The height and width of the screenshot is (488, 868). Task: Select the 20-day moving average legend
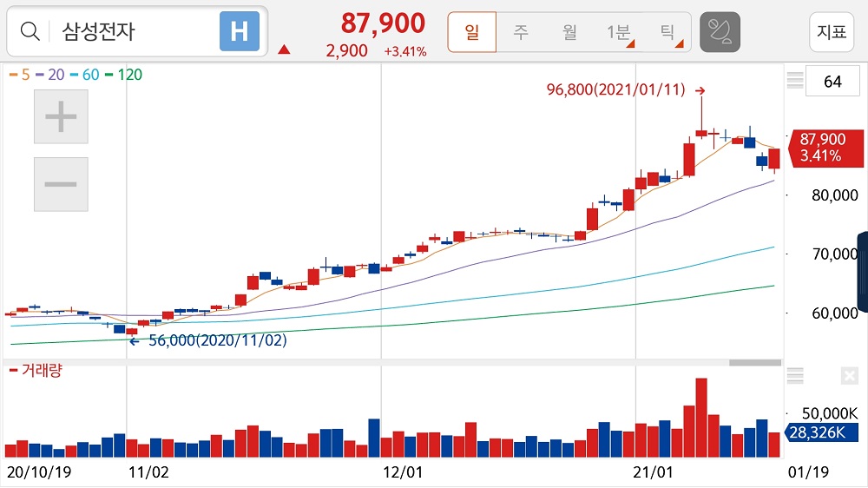click(x=49, y=75)
